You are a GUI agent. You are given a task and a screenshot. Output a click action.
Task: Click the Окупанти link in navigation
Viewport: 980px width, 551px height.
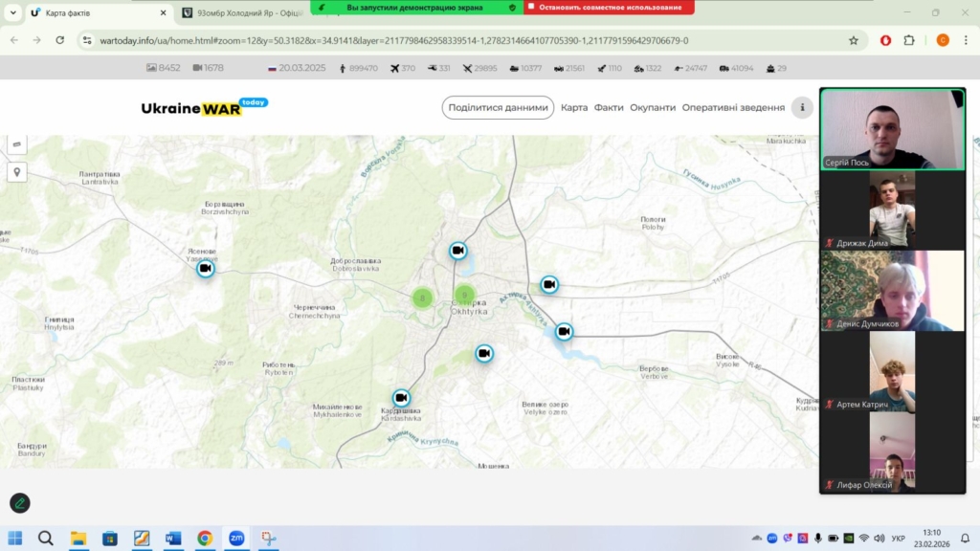[x=653, y=108]
